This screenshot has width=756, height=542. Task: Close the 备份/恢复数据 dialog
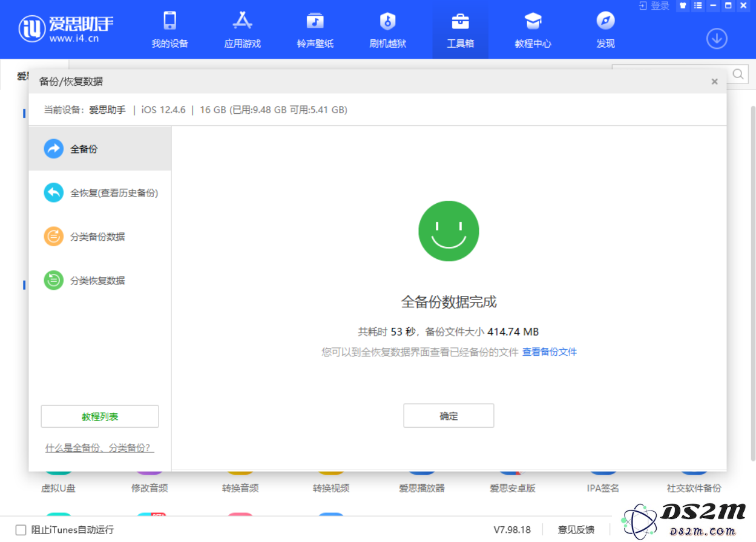[x=714, y=81]
